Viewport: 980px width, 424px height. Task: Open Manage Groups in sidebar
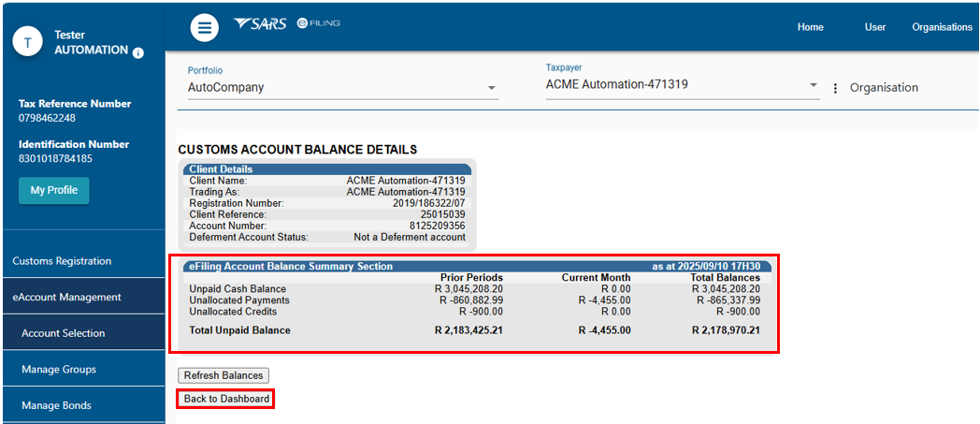coord(58,369)
